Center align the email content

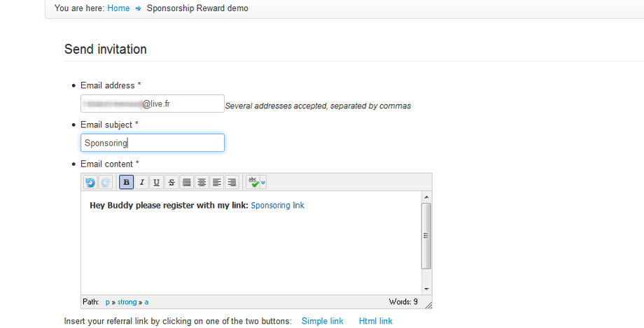click(202, 183)
